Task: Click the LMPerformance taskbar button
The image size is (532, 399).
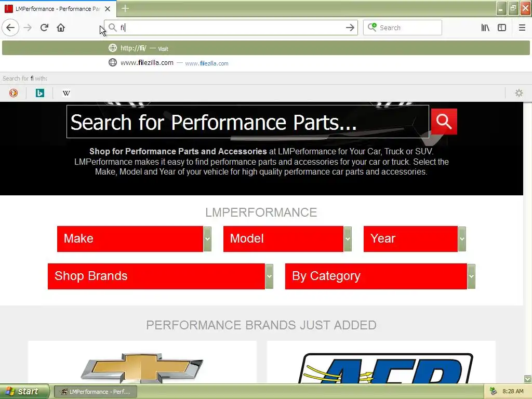Action: (96, 392)
